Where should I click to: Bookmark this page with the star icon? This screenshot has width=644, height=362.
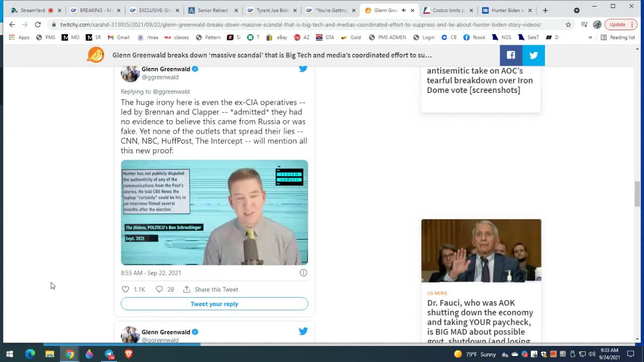pyautogui.click(x=568, y=24)
